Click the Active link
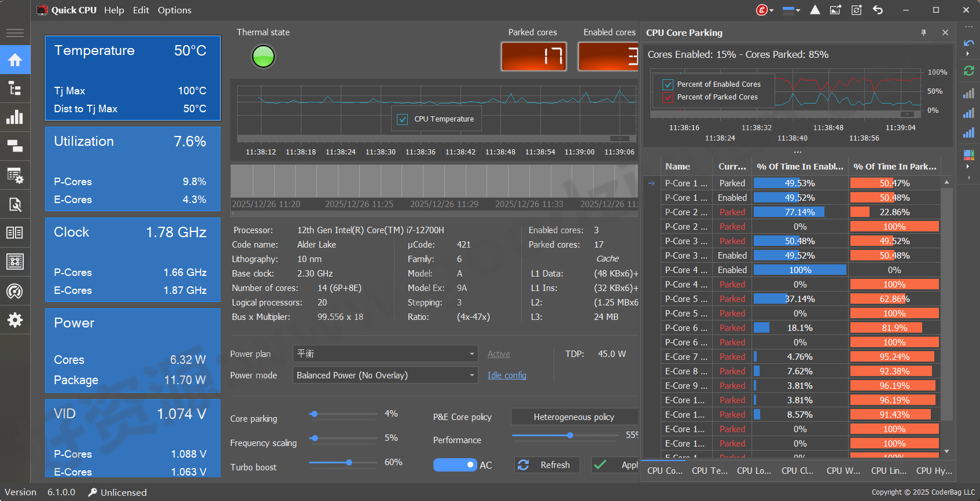 pos(499,354)
